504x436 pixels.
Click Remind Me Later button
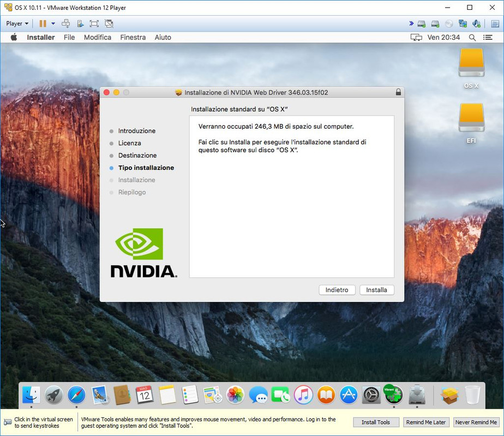426,422
